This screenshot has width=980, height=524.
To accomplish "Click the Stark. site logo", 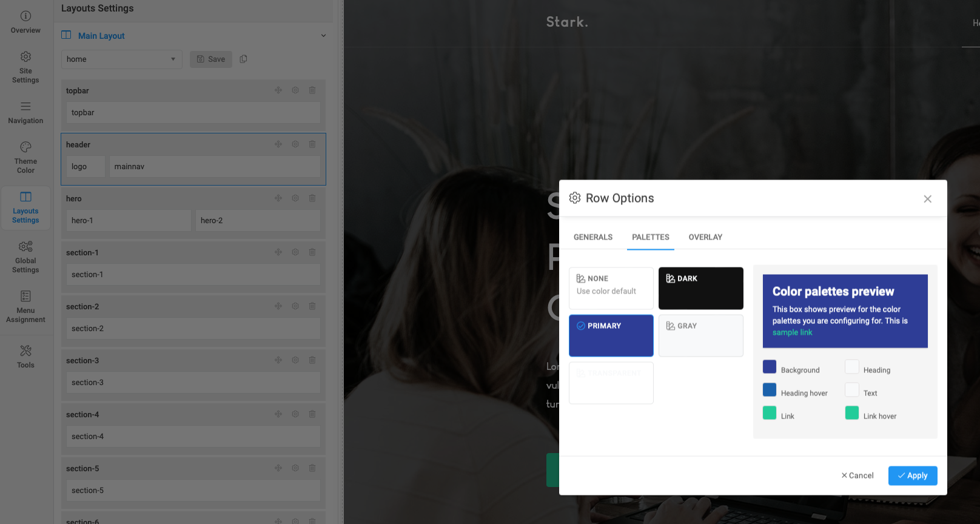I will 567,22.
